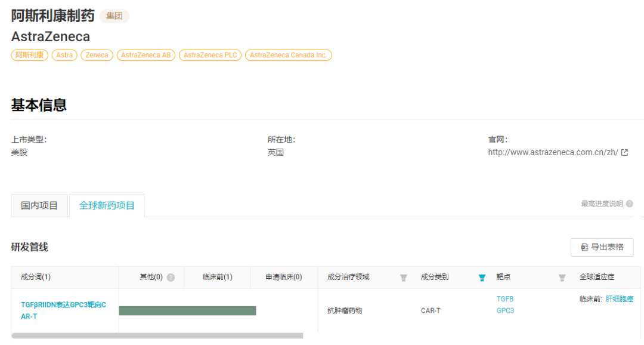Switch to 国内项目 tab

[40, 206]
